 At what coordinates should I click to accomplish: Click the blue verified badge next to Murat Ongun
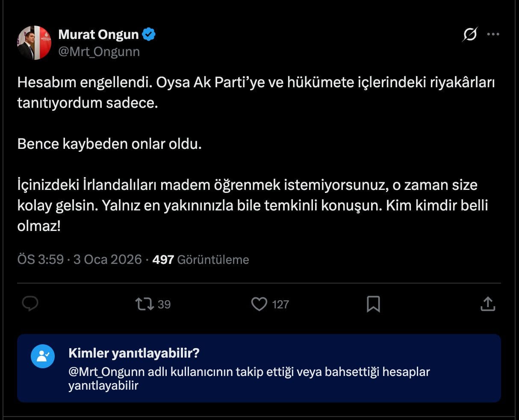(x=148, y=34)
